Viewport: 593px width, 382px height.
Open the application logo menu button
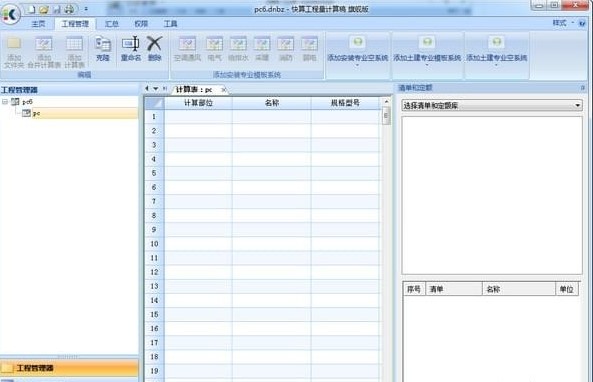coord(10,14)
